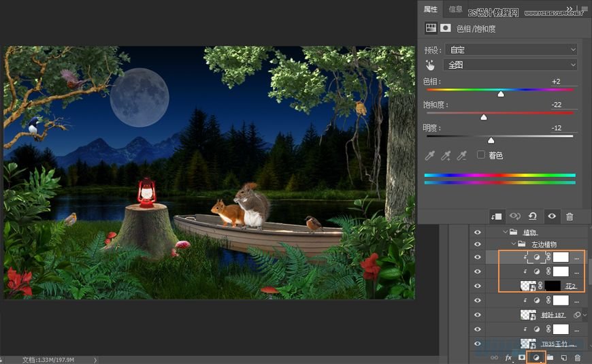Click the layer mask icon in Properties header
Viewport: 592px width, 364px height.
pyautogui.click(x=446, y=29)
